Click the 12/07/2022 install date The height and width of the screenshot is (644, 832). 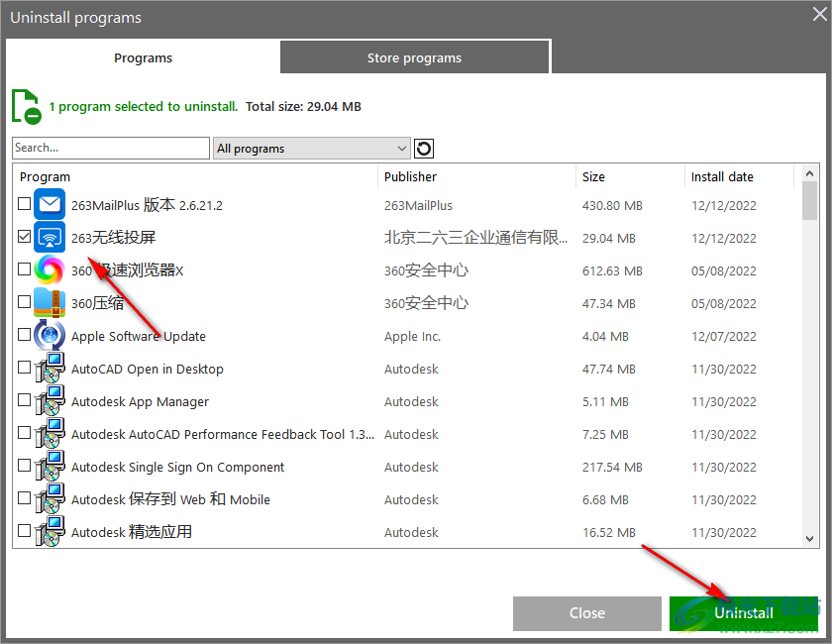[724, 337]
